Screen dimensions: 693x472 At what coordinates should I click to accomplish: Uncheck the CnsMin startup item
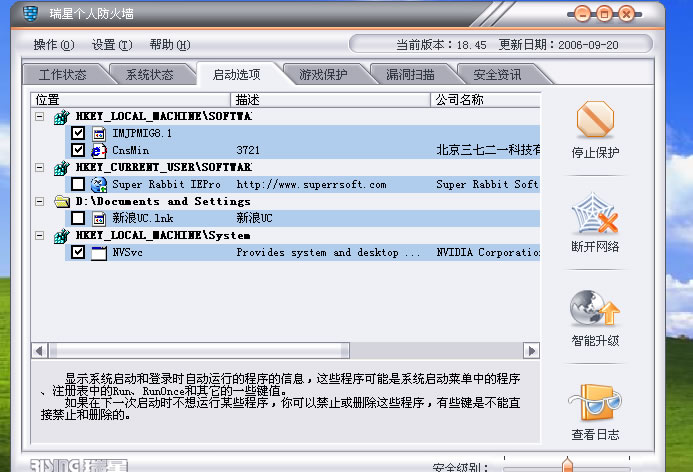tap(78, 150)
